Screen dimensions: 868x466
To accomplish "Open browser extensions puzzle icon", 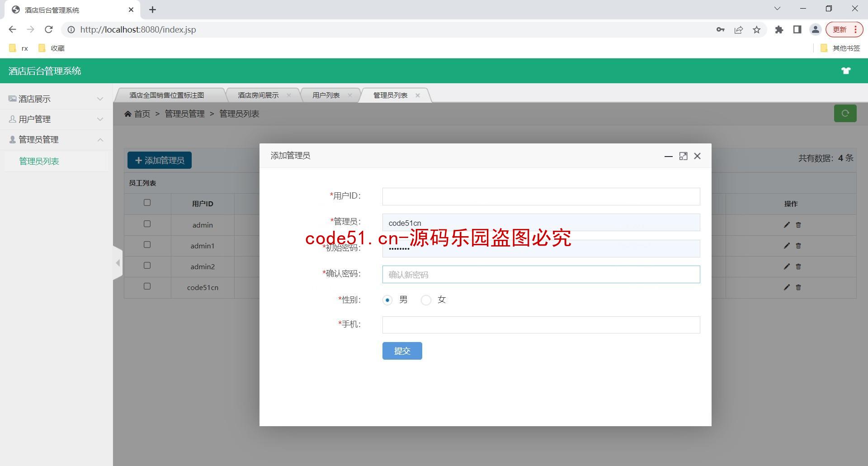I will pyautogui.click(x=779, y=30).
